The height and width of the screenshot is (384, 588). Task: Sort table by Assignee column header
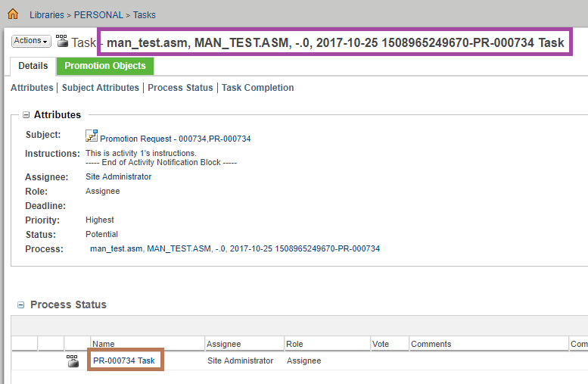[223, 345]
